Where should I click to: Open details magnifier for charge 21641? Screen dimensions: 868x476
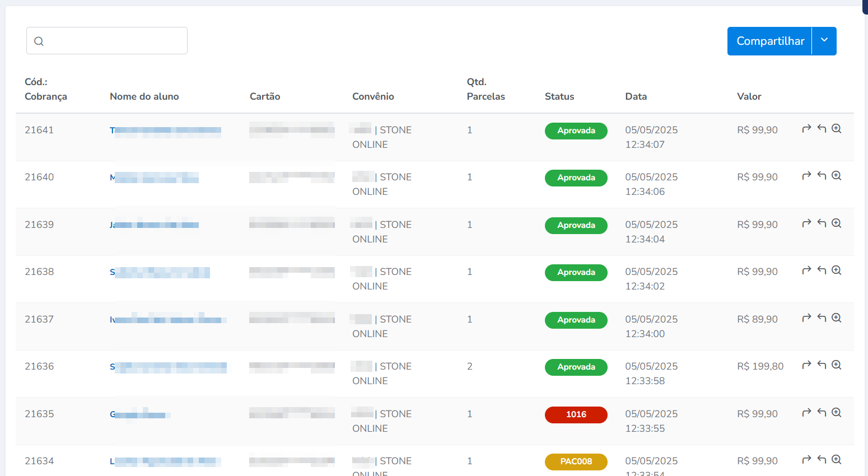click(836, 129)
